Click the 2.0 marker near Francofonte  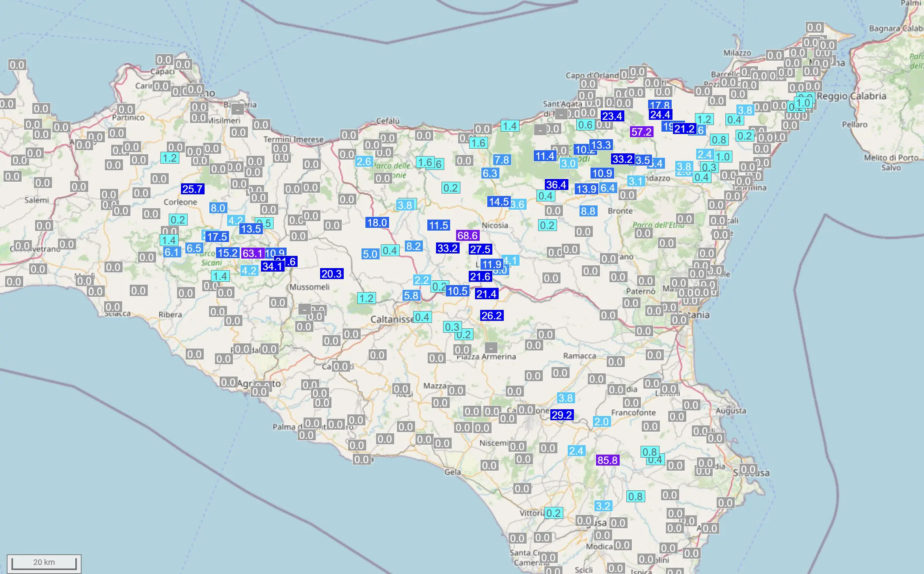[x=602, y=422]
